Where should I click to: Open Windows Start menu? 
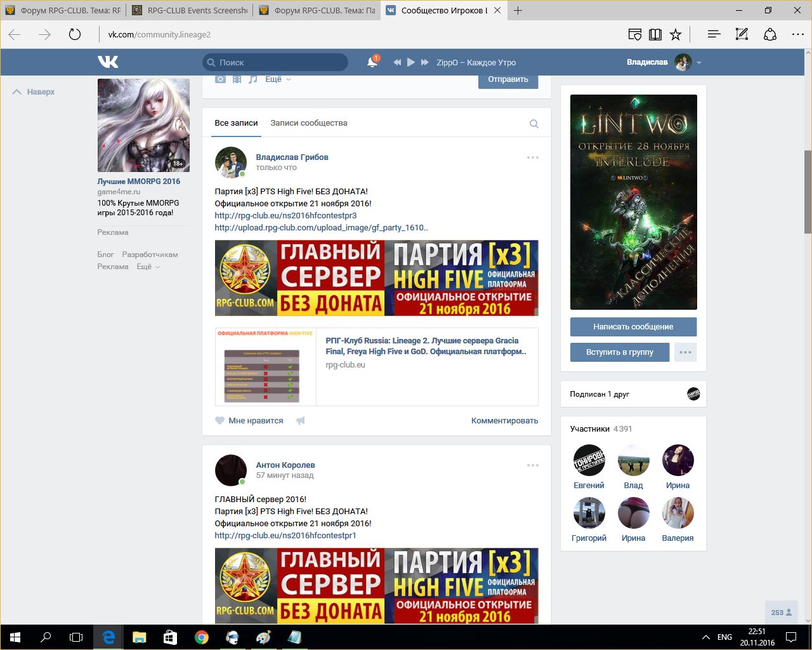(x=15, y=637)
